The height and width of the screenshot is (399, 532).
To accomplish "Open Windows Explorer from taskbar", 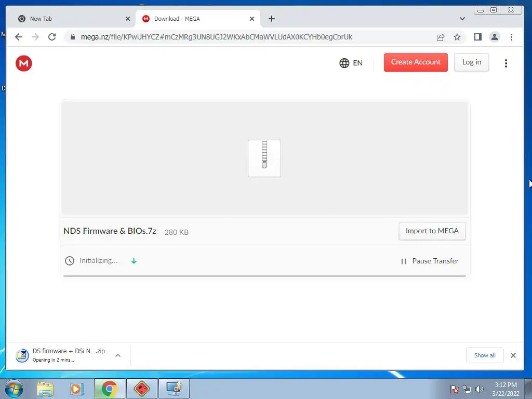I will click(45, 389).
